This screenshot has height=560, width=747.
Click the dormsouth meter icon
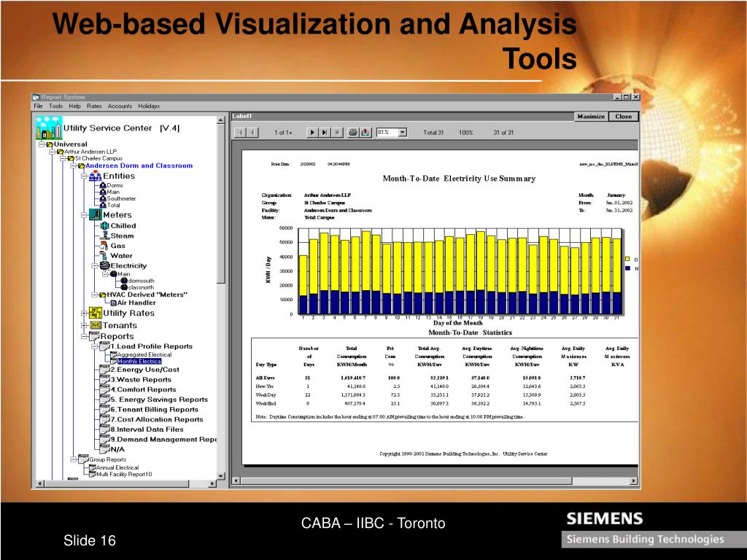tap(124, 281)
